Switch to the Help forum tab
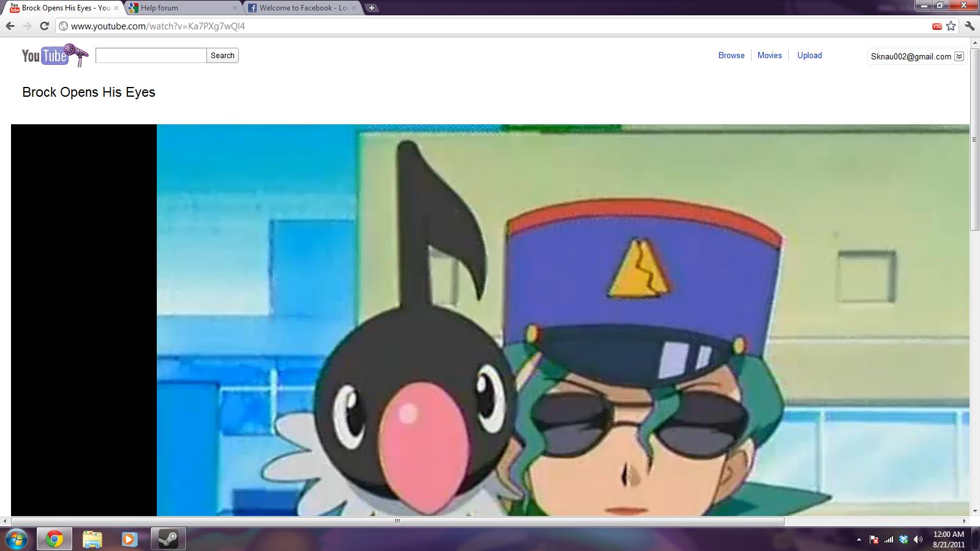Screen dimensions: 980x551 point(184,8)
